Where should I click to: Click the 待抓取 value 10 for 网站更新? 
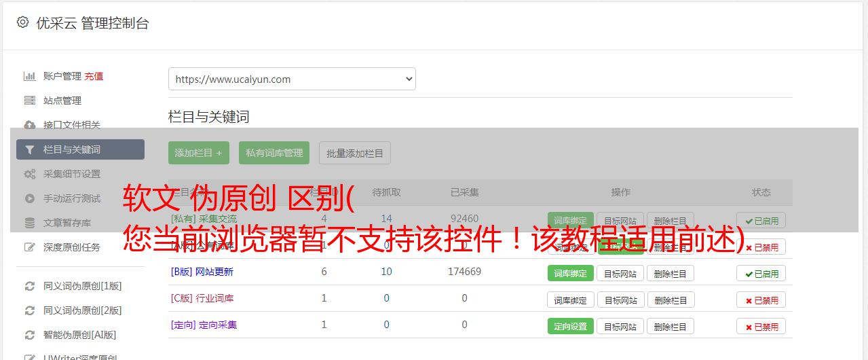point(387,272)
